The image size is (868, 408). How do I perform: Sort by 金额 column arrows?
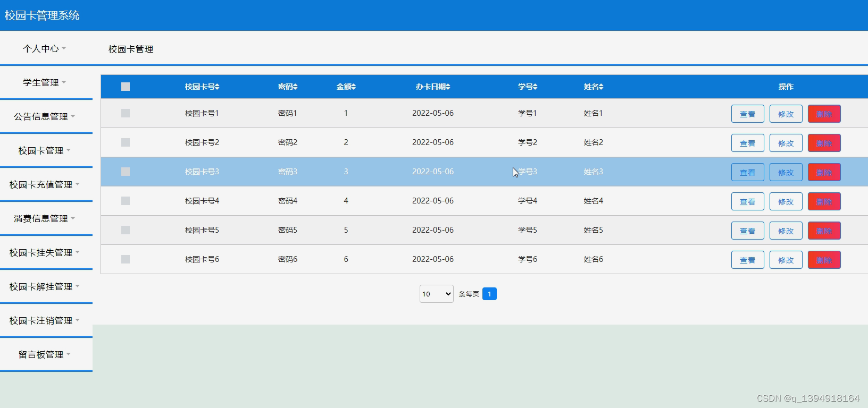click(x=354, y=87)
